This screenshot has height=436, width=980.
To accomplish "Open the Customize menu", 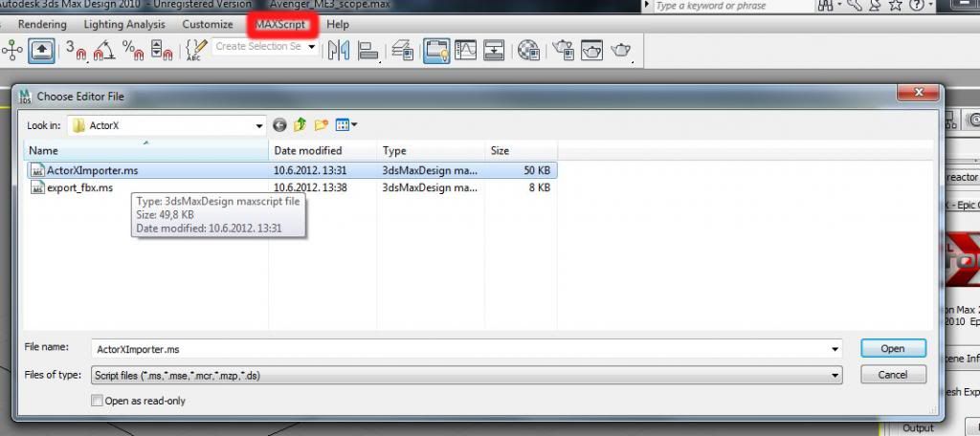I will tap(208, 24).
